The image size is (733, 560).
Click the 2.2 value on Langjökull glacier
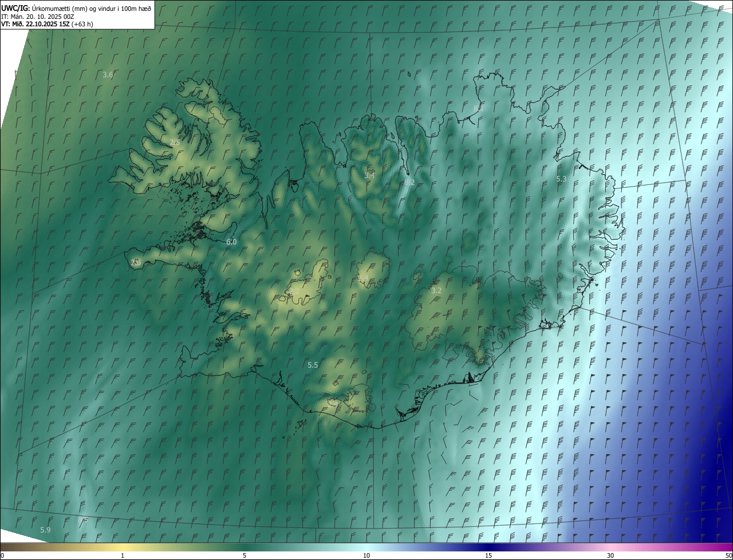pos(295,291)
